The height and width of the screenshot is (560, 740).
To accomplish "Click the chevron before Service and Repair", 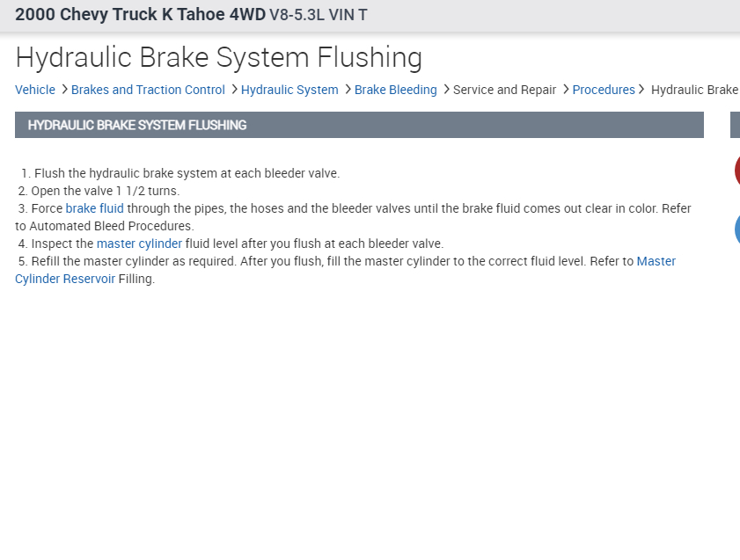I will [x=447, y=90].
